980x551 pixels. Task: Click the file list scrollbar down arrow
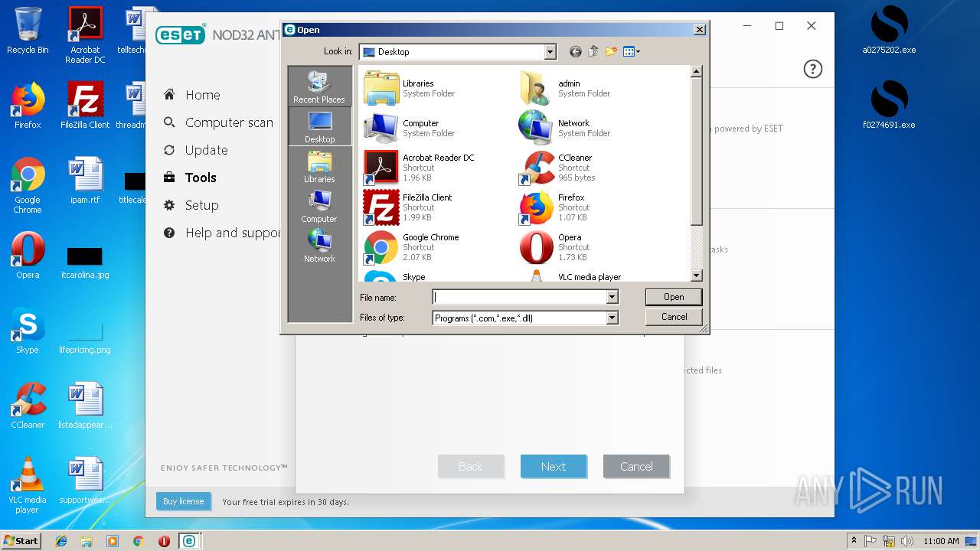(x=696, y=275)
